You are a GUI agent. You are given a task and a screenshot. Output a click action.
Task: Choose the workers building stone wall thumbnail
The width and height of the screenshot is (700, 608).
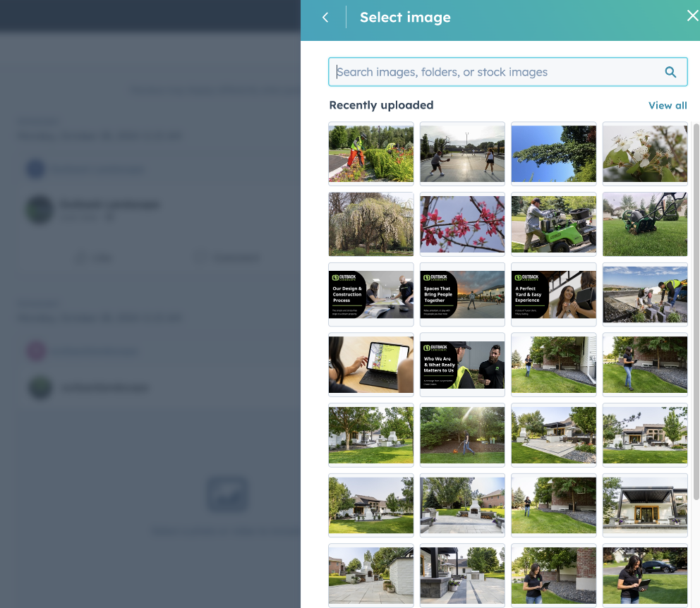pyautogui.click(x=645, y=294)
